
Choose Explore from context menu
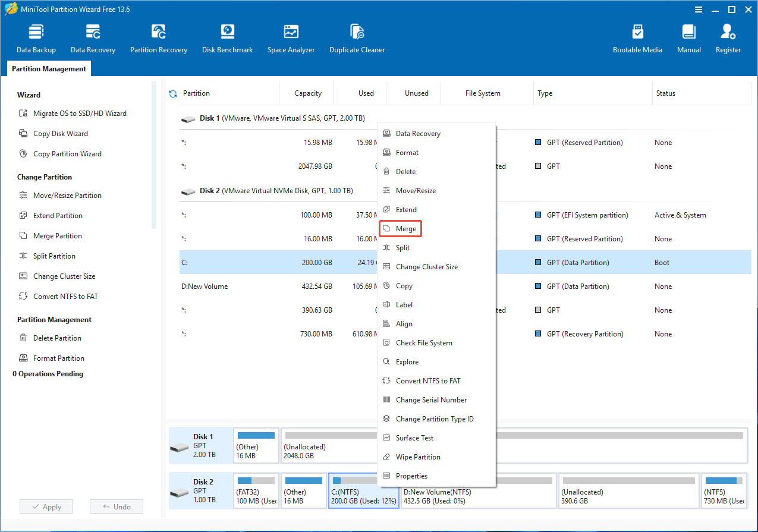click(x=436, y=362)
